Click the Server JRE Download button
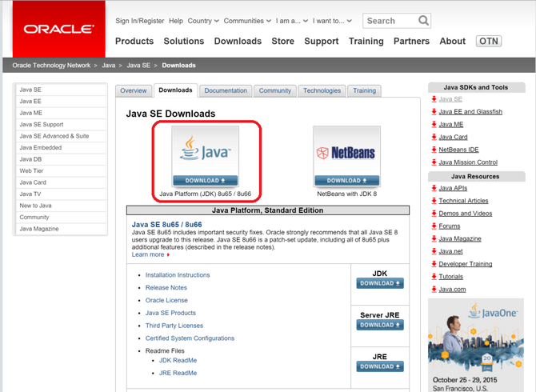The height and width of the screenshot is (392, 536). (380, 325)
